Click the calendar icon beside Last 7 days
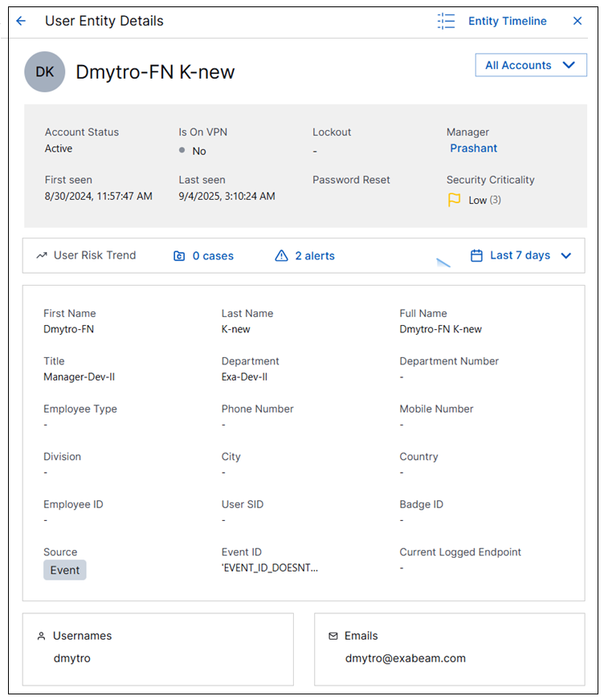This screenshot has width=604, height=700. [x=476, y=255]
